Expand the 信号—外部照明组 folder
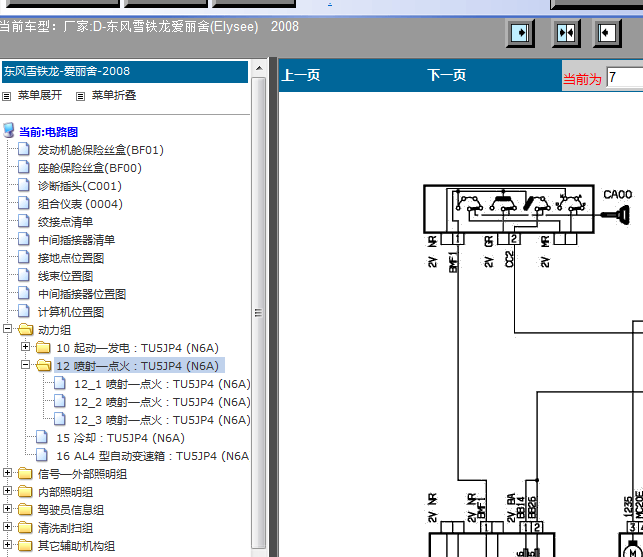643x557 pixels. 9,474
